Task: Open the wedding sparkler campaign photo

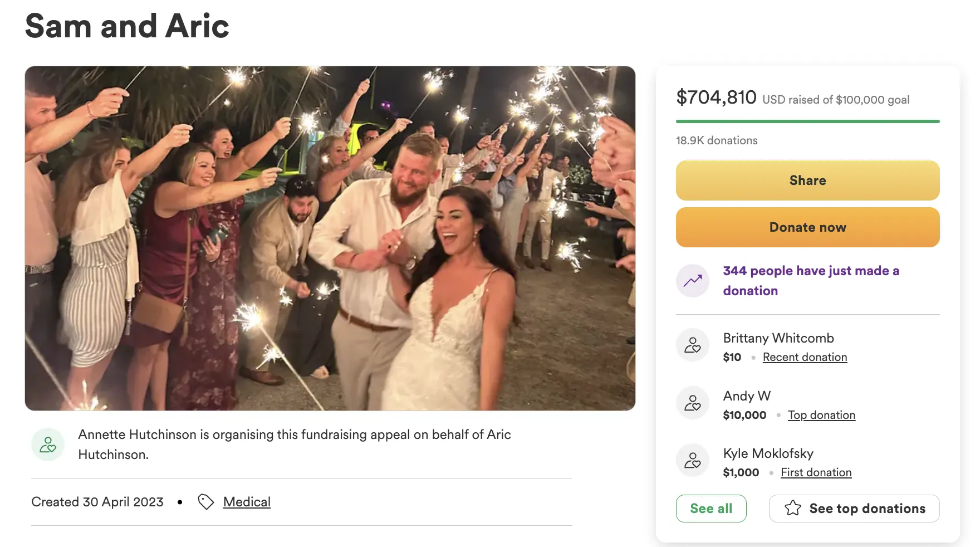Action: (x=330, y=238)
